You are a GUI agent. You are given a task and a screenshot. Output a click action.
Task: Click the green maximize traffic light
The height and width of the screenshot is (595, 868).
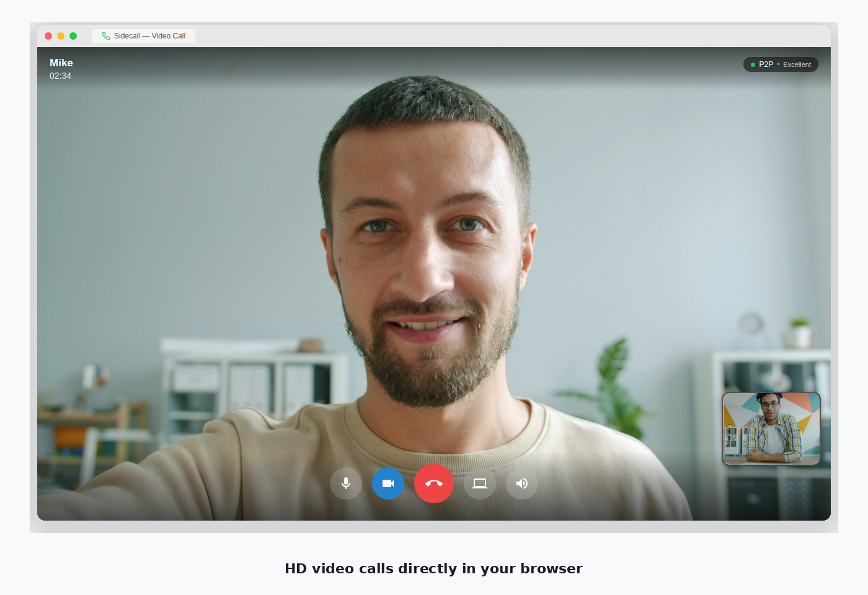tap(74, 35)
